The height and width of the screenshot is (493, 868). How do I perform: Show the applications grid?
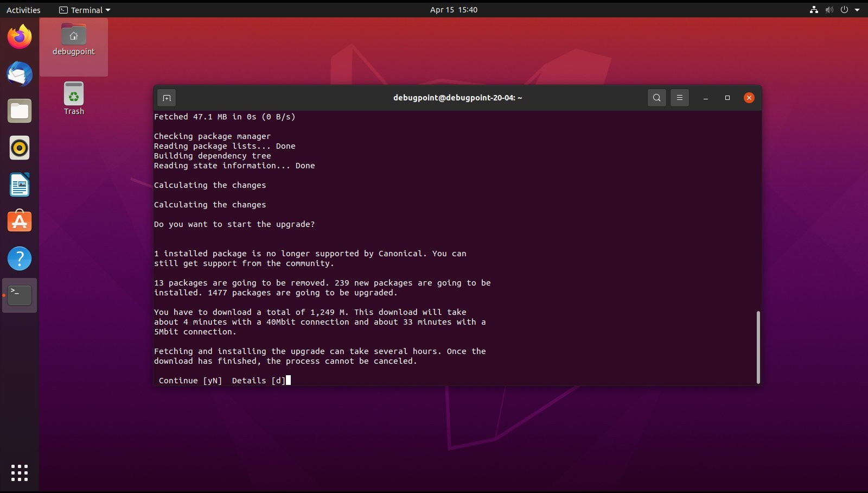point(20,472)
